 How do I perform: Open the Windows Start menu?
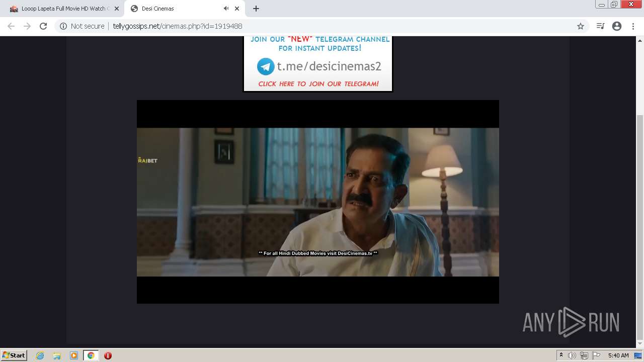[x=14, y=355]
